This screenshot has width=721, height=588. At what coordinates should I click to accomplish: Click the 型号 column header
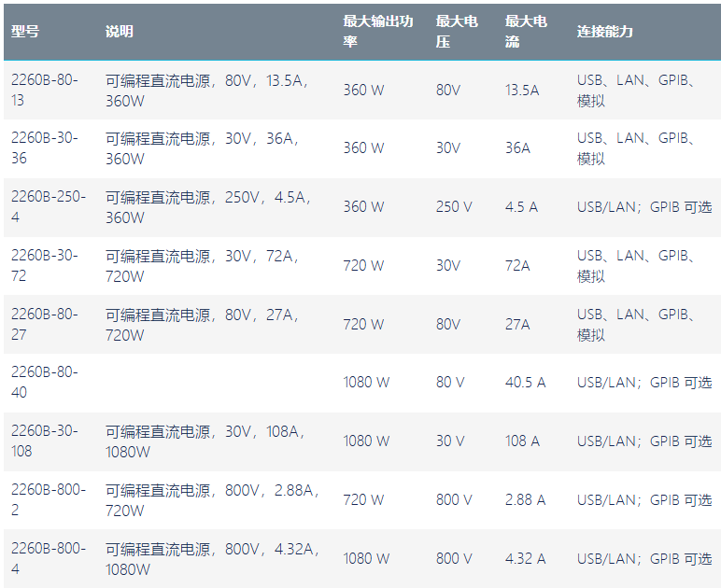tap(25, 31)
